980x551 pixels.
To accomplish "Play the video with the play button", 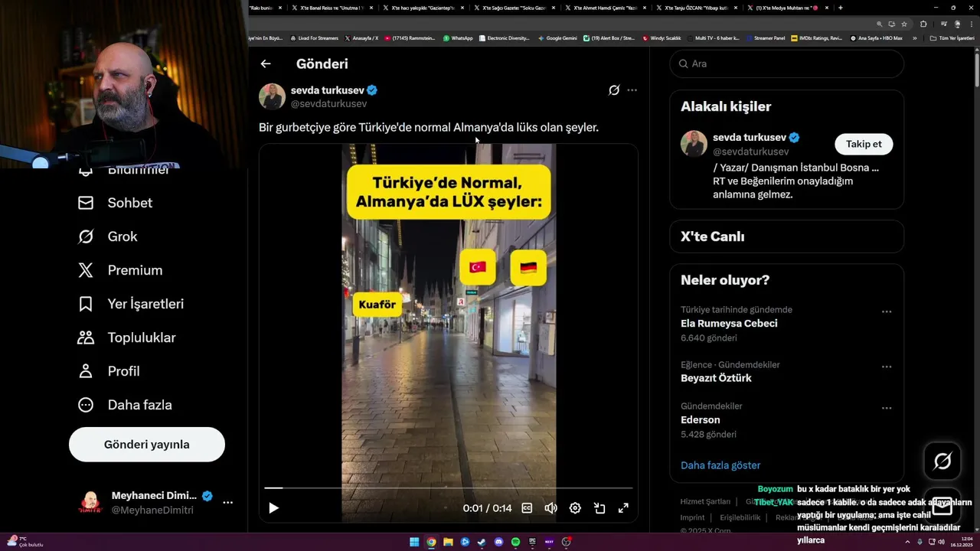I will coord(273,508).
